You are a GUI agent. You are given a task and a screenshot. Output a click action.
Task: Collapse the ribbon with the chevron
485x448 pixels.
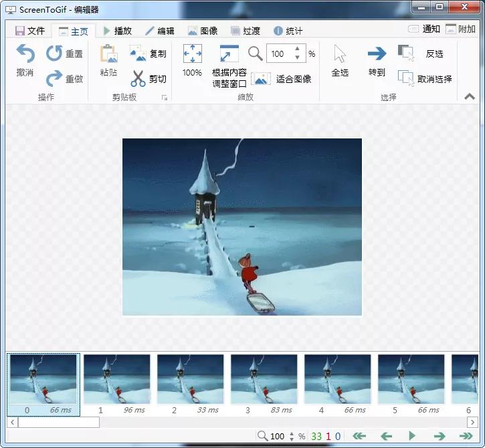(470, 96)
